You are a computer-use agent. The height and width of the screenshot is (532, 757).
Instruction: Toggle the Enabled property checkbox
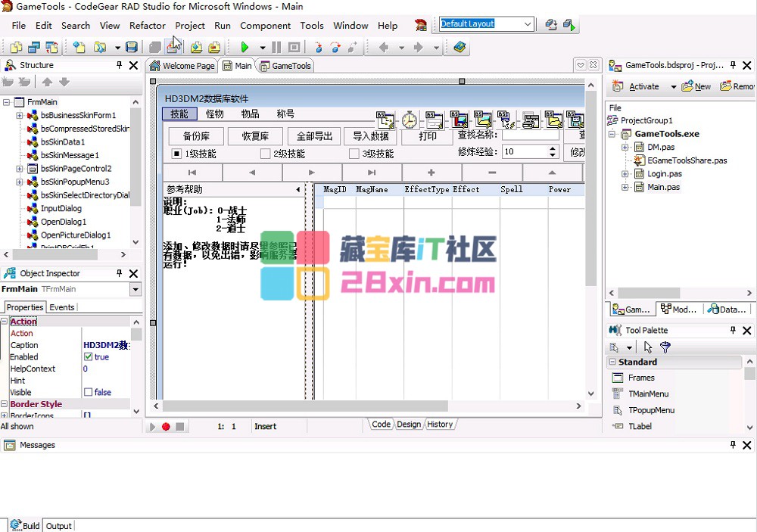point(88,356)
